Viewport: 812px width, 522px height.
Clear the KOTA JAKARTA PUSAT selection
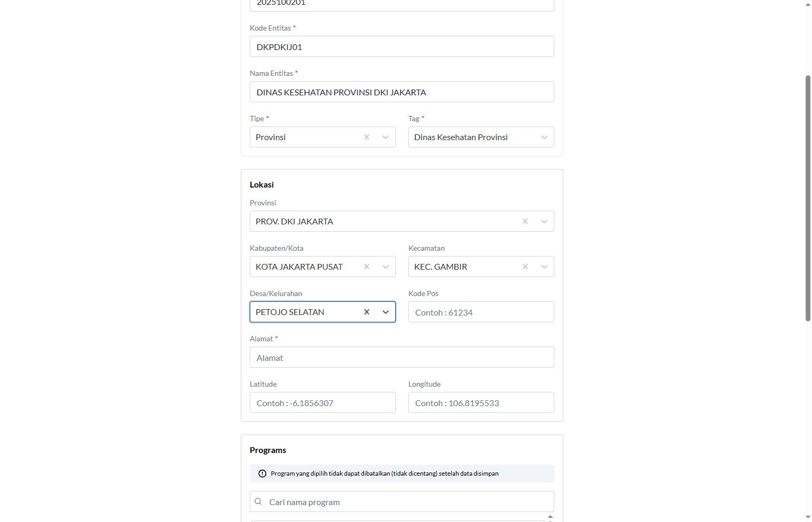[367, 267]
